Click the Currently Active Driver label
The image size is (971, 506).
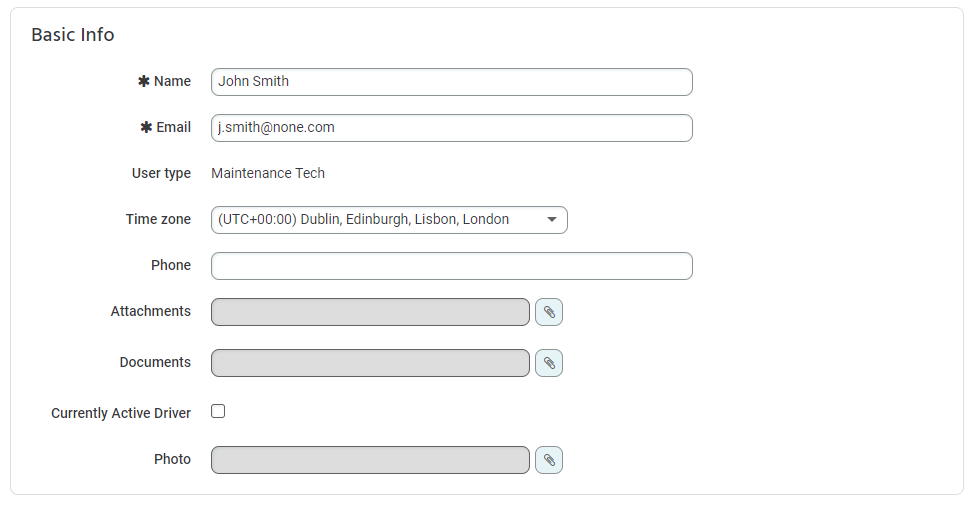click(x=121, y=413)
